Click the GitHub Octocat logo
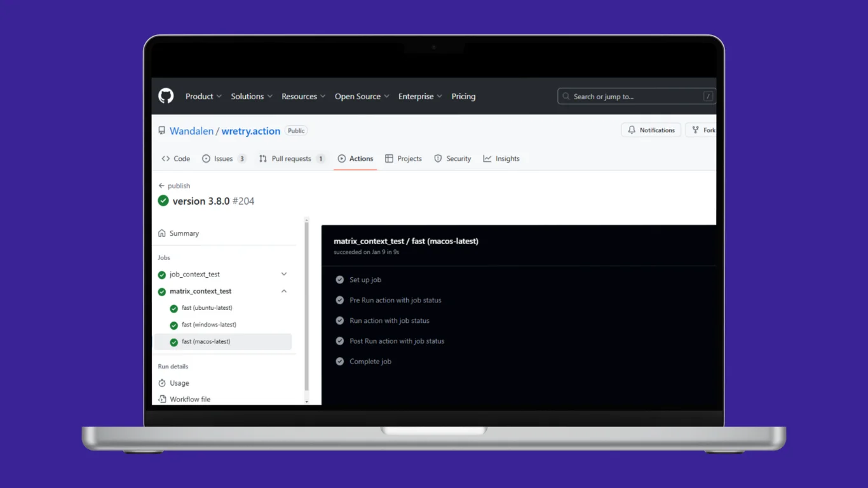The image size is (868, 488). (165, 96)
